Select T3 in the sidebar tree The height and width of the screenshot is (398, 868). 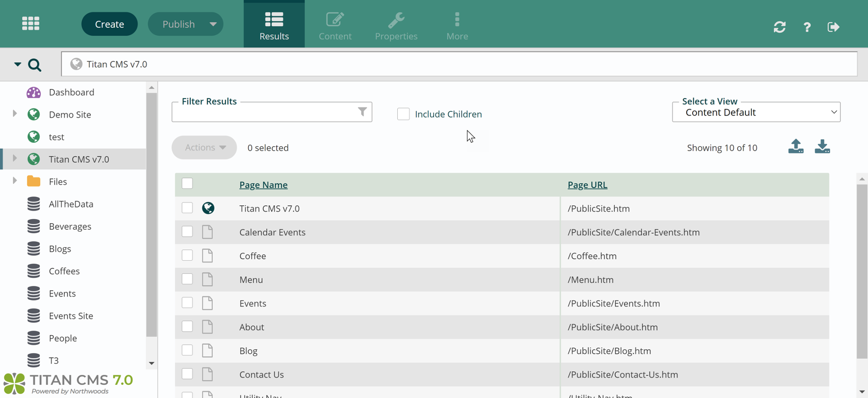pyautogui.click(x=54, y=360)
